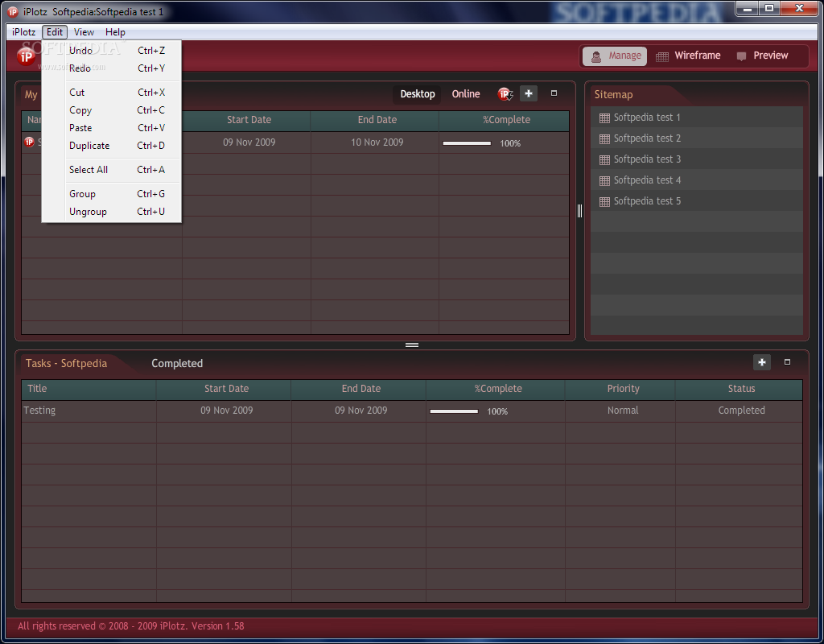Switch to Online projects tab
This screenshot has height=644, width=824.
tap(466, 94)
